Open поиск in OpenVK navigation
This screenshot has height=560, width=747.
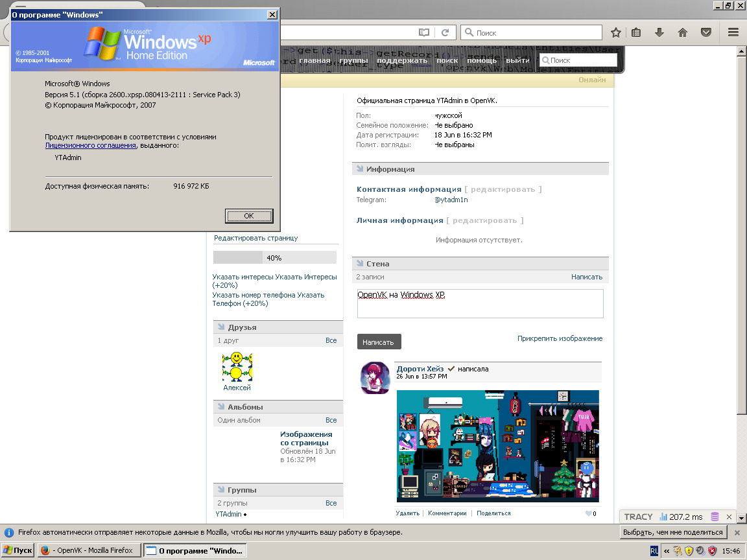coord(447,60)
